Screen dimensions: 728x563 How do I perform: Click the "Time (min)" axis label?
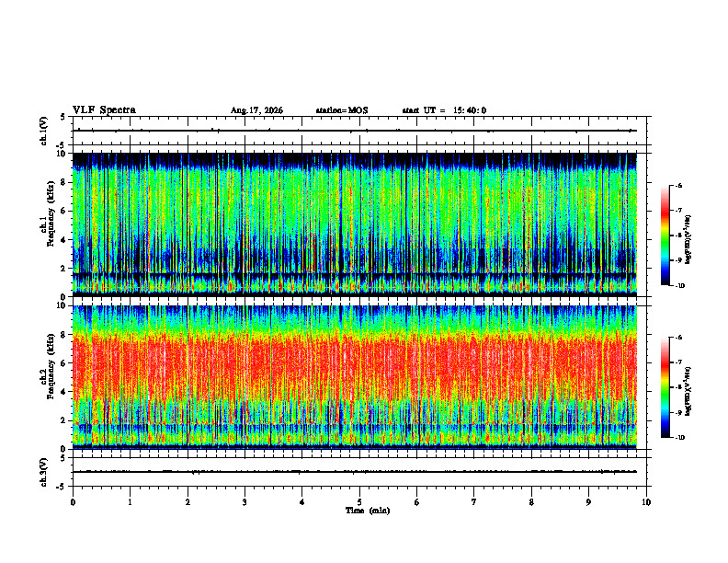click(368, 511)
